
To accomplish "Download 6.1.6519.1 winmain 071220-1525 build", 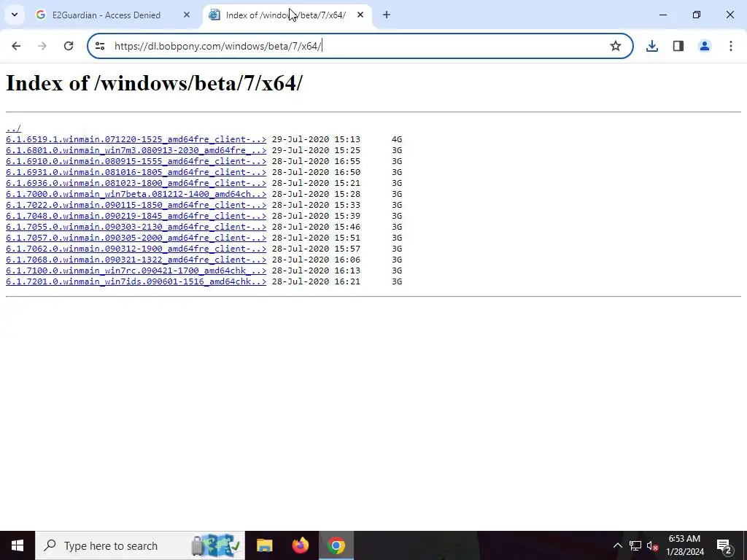I will (x=136, y=139).
